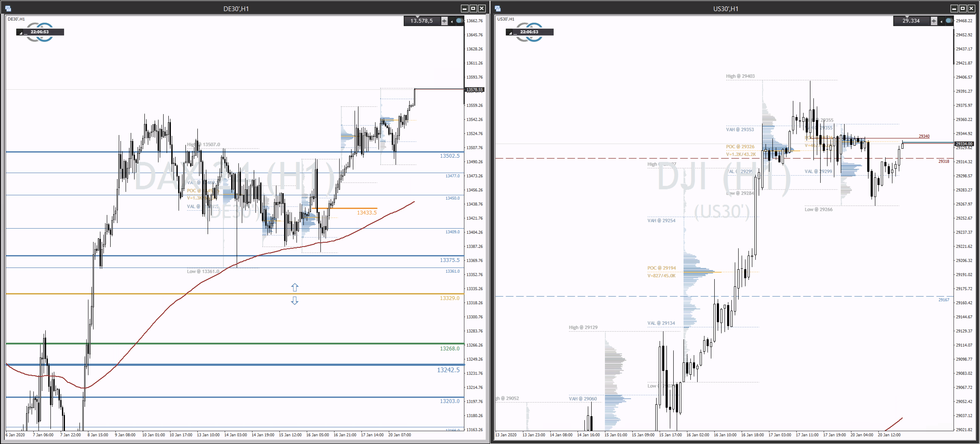Expand the small left arrow in DE30 price panel
Viewport: 980px width, 444px height.
pos(452,21)
